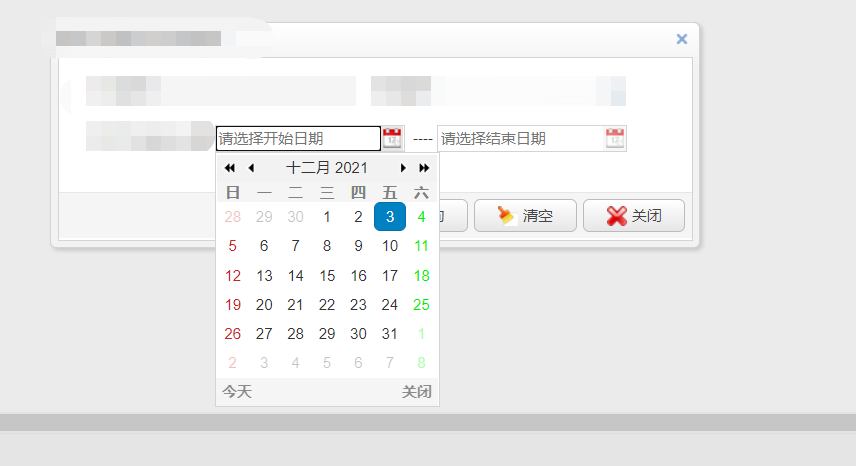
Task: Pick December 1 in the calendar
Action: pyautogui.click(x=327, y=217)
